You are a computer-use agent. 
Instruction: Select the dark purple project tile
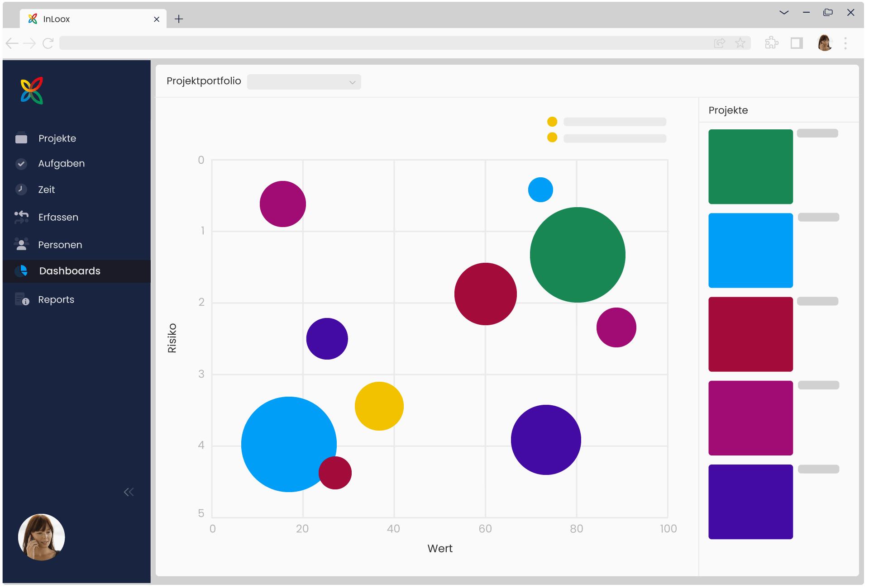(x=750, y=502)
